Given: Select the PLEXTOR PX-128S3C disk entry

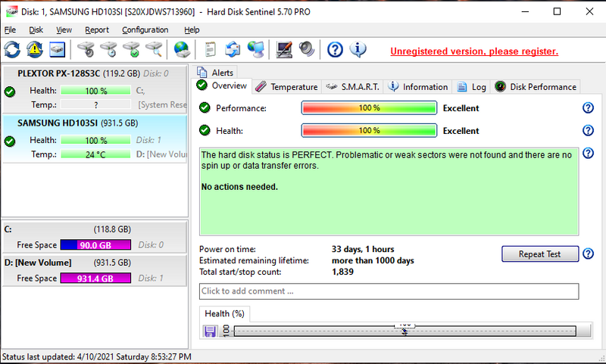Looking at the screenshot, I should [x=95, y=89].
